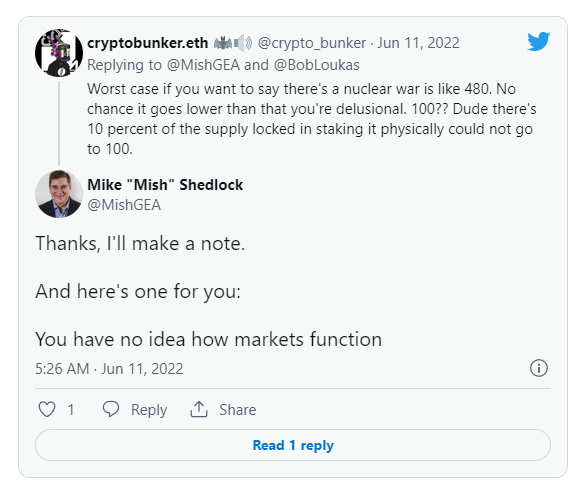Click Mike "Mish" Shedlock author name
Viewport: 584px width, 488px height.
point(165,185)
